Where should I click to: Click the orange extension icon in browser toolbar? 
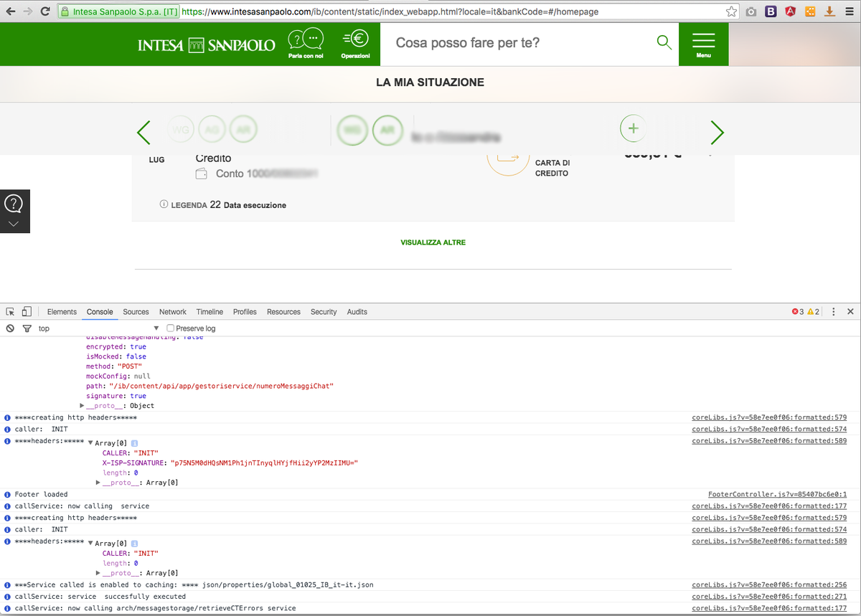coord(810,11)
